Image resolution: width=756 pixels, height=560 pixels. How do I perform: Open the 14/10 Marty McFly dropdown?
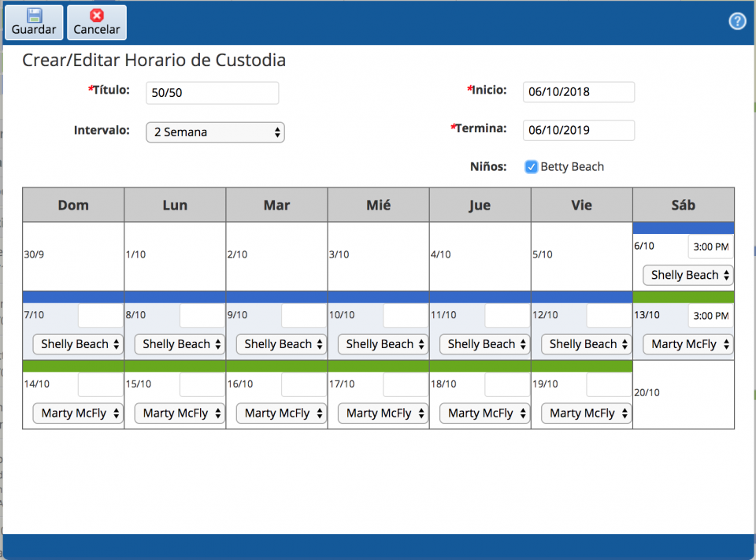pyautogui.click(x=78, y=413)
